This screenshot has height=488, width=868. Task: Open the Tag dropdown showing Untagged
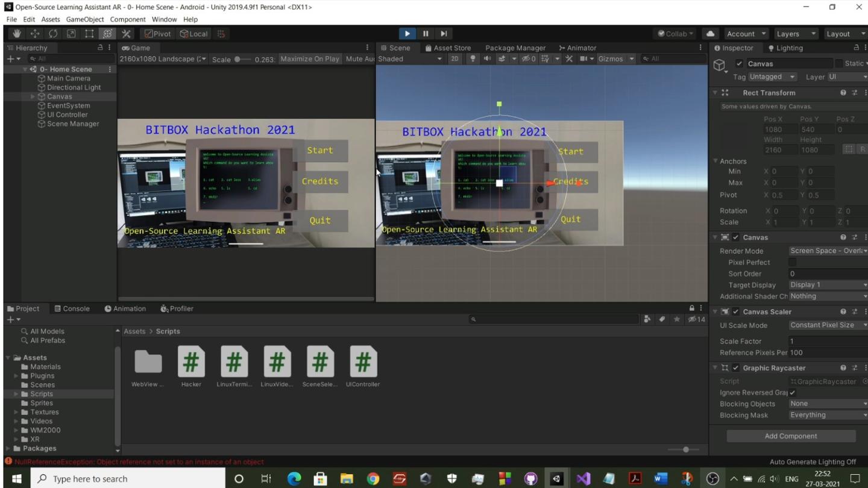[773, 77]
